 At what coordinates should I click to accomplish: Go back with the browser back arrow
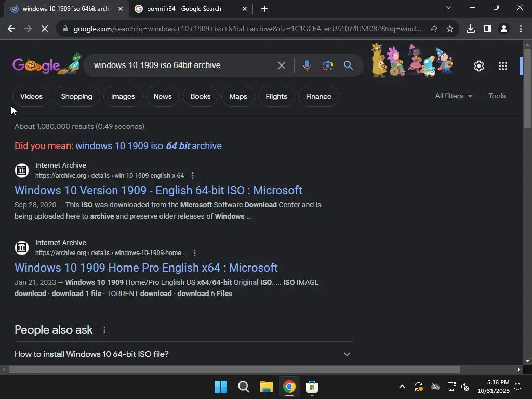tap(11, 29)
